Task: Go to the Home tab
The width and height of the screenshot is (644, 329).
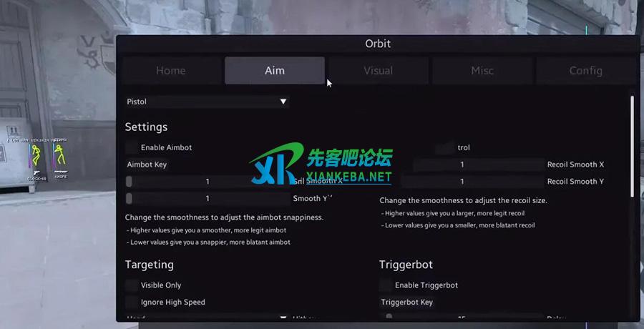Action: [x=171, y=71]
